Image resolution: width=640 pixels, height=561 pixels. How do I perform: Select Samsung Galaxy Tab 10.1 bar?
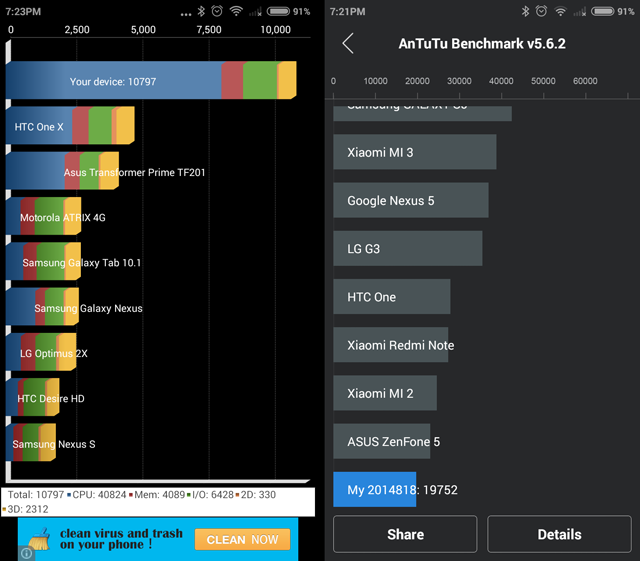pyautogui.click(x=43, y=261)
